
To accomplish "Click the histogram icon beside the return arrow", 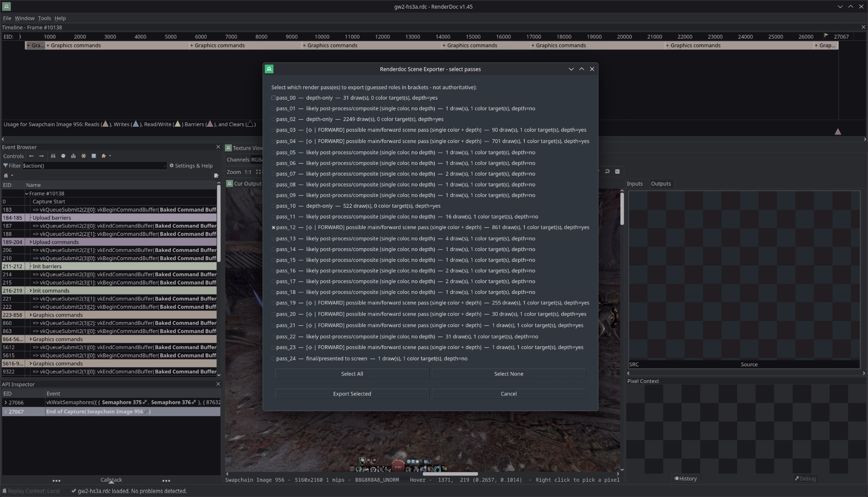I will (618, 172).
